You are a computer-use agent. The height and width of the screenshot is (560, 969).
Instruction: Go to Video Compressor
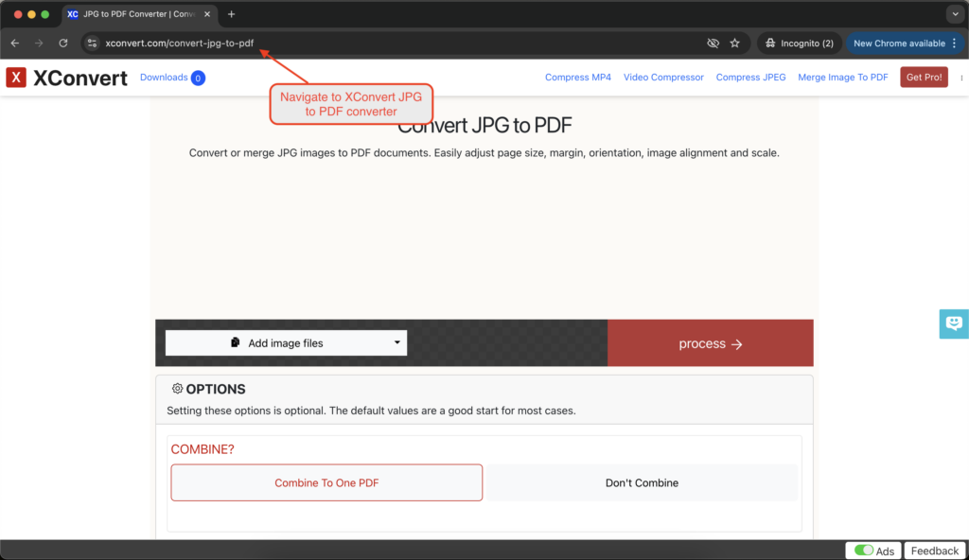pyautogui.click(x=663, y=78)
